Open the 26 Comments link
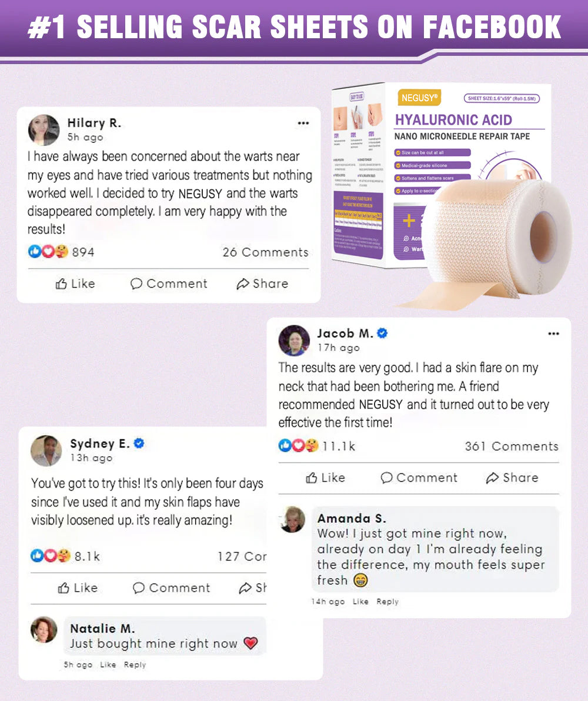This screenshot has width=588, height=701. click(x=266, y=252)
